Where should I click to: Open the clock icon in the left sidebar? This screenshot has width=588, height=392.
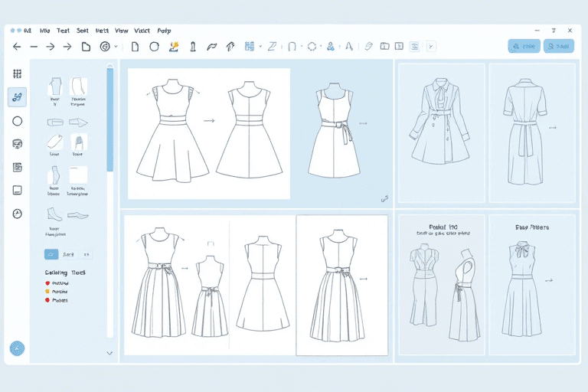pos(18,214)
